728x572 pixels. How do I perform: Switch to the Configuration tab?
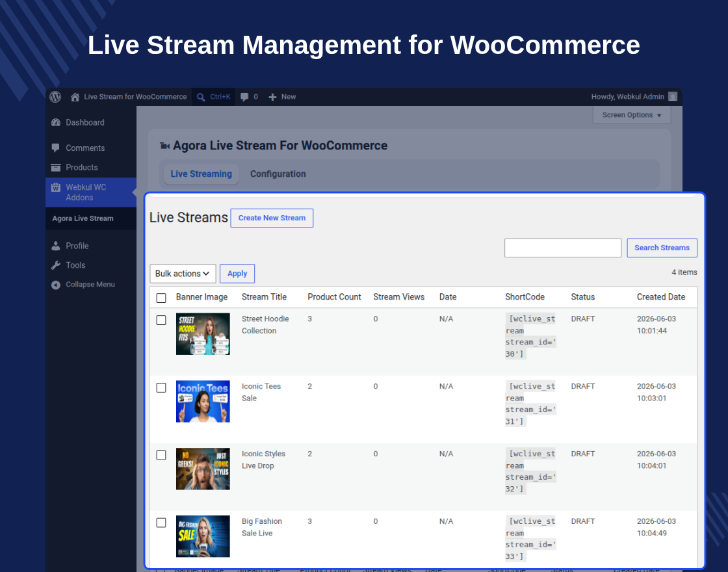pos(278,174)
